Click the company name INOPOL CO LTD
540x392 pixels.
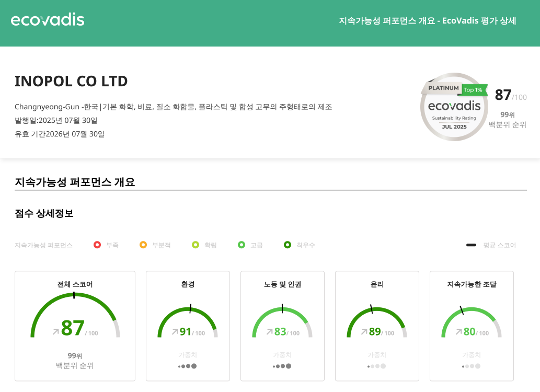pos(71,82)
